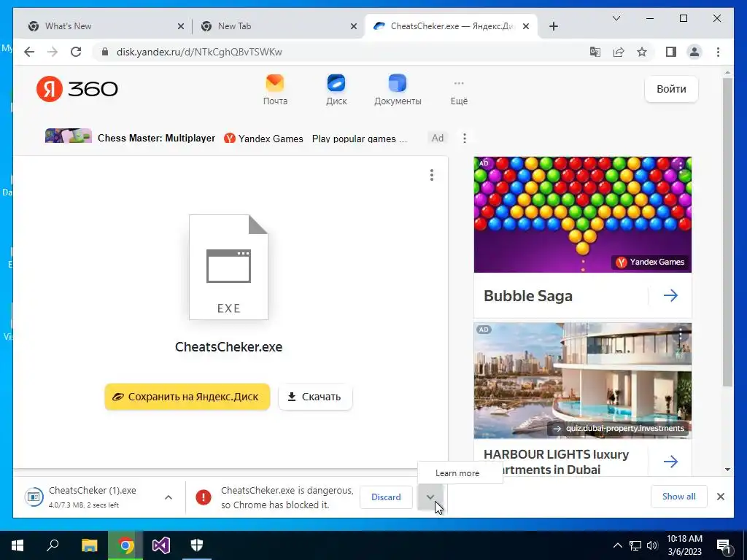The width and height of the screenshot is (747, 560).
Task: View site info via the padlock icon
Action: coord(105,52)
